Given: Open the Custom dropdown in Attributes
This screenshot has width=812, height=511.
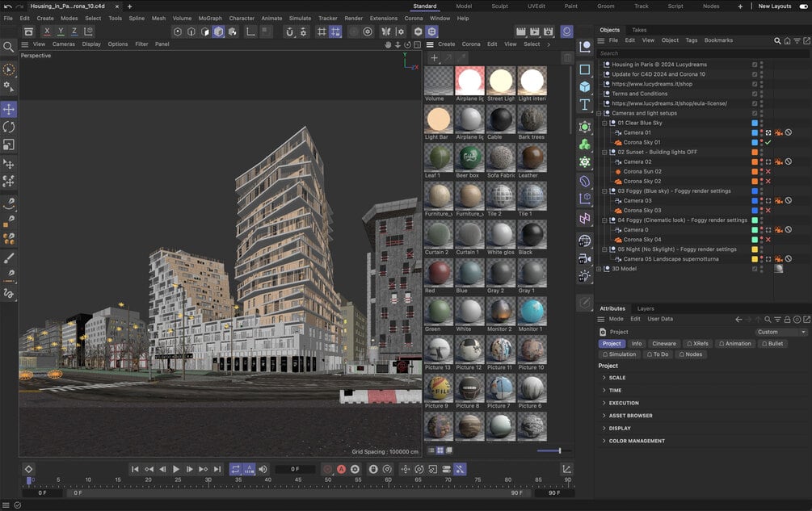Looking at the screenshot, I should pos(781,332).
